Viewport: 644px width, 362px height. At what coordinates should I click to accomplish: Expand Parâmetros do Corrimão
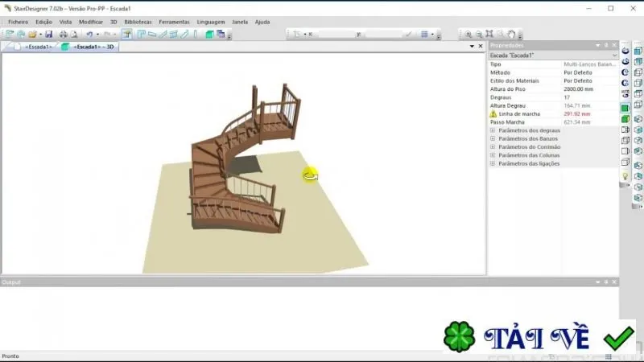493,147
